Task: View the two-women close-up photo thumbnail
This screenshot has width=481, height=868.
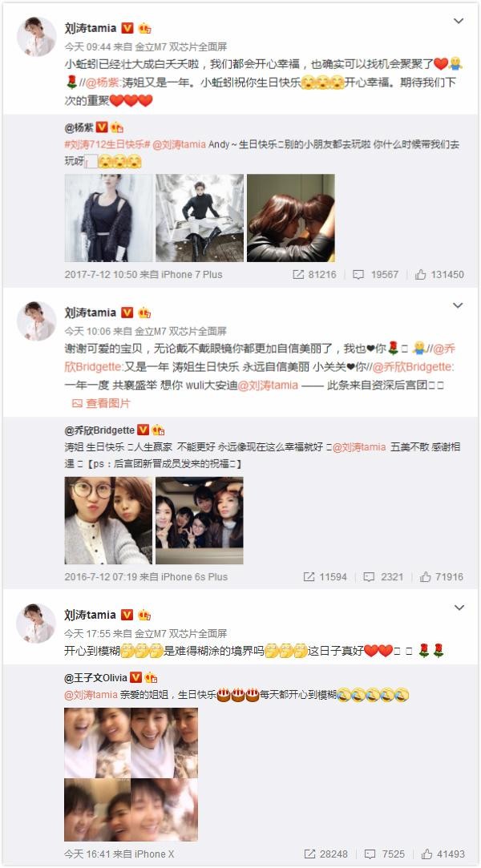Action: tap(290, 217)
